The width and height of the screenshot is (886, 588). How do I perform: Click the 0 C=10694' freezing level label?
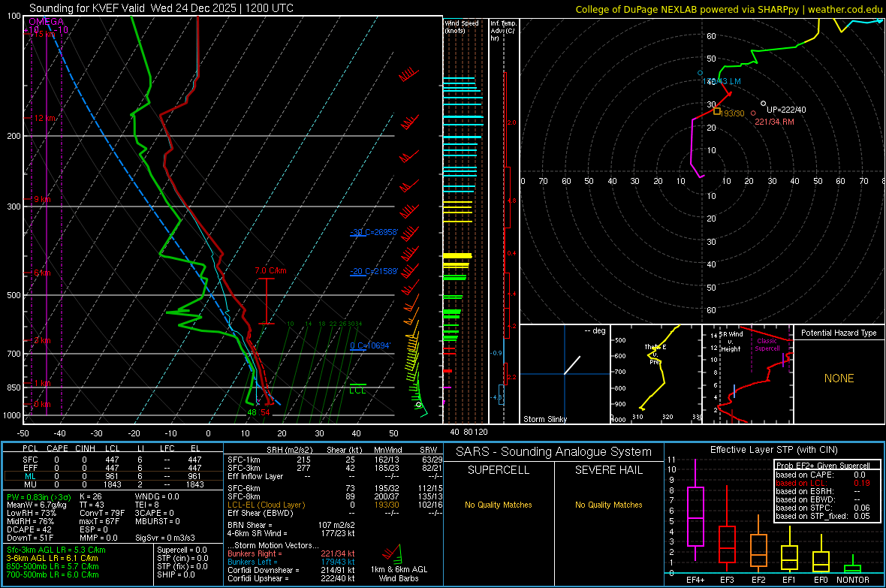[x=370, y=345]
